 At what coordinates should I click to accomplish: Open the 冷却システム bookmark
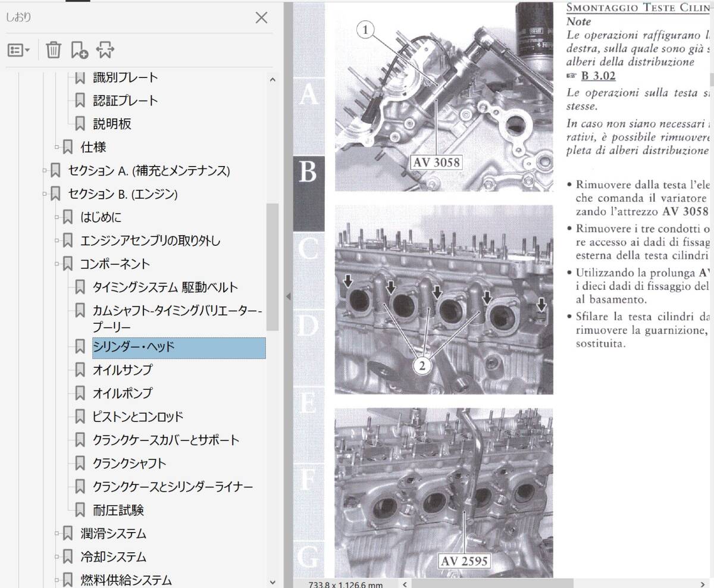pyautogui.click(x=113, y=557)
